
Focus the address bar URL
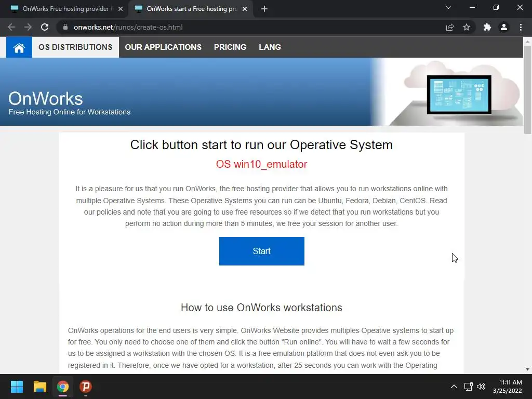point(128,27)
